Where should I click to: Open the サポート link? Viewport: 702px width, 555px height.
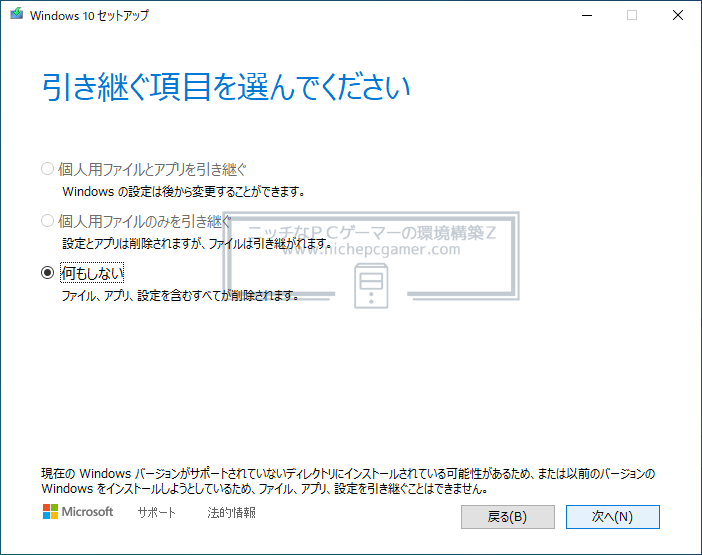pyautogui.click(x=157, y=513)
